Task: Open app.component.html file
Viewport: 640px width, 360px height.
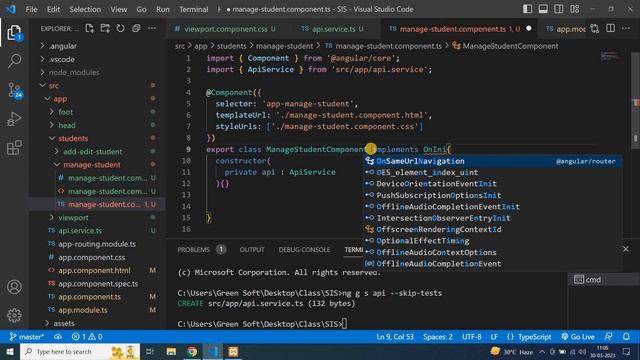Action: (94, 270)
